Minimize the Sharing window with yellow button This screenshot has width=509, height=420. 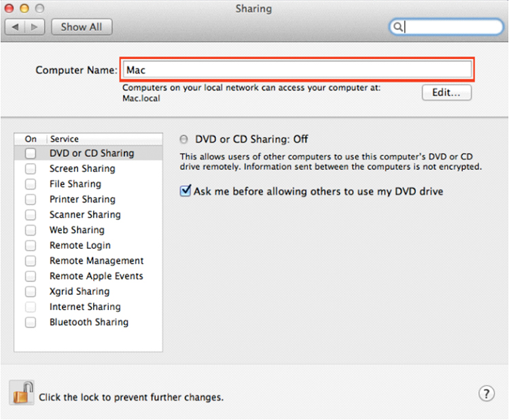coord(24,8)
